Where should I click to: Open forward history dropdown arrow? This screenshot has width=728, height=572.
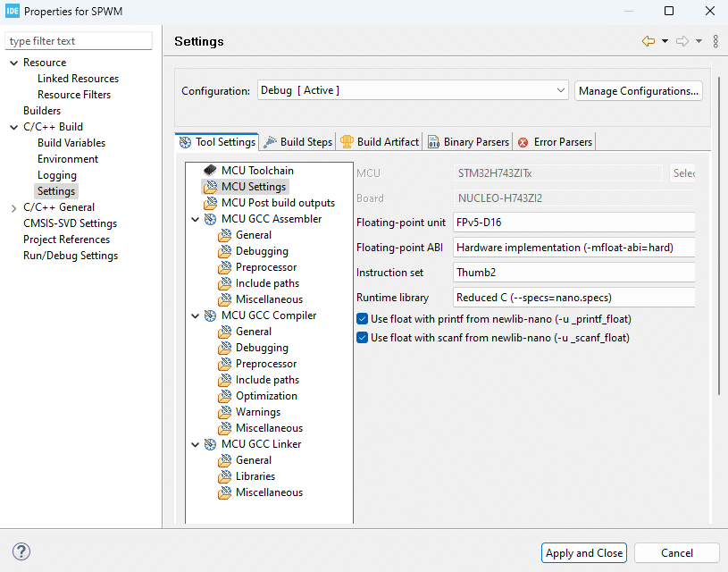[699, 41]
